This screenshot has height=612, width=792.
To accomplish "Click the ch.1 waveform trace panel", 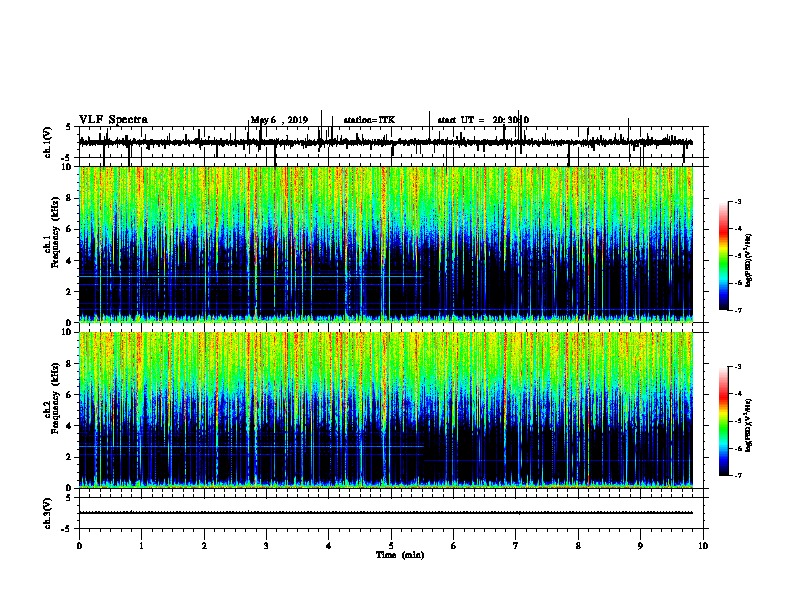I will [x=391, y=142].
